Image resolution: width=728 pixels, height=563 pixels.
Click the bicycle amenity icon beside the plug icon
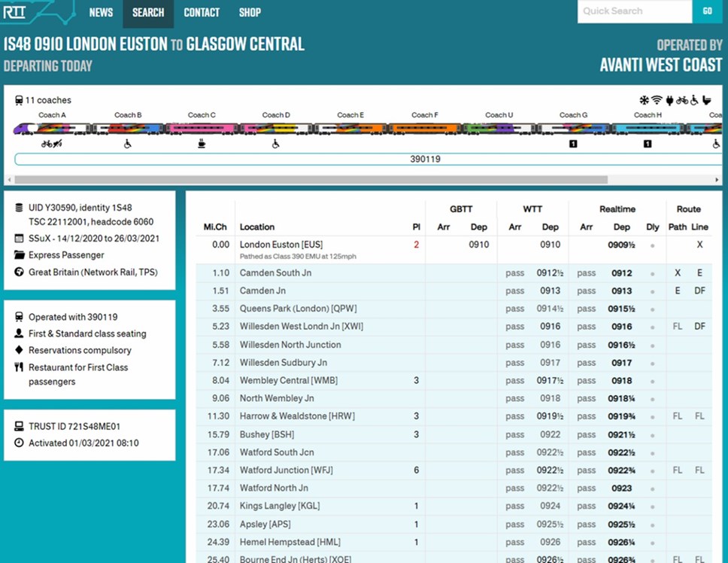pyautogui.click(x=682, y=100)
